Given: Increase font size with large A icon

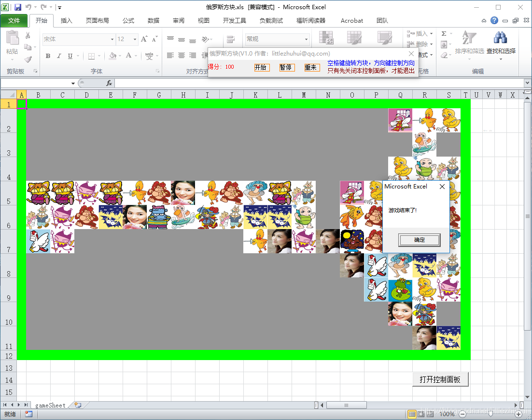Looking at the screenshot, I should [144, 39].
